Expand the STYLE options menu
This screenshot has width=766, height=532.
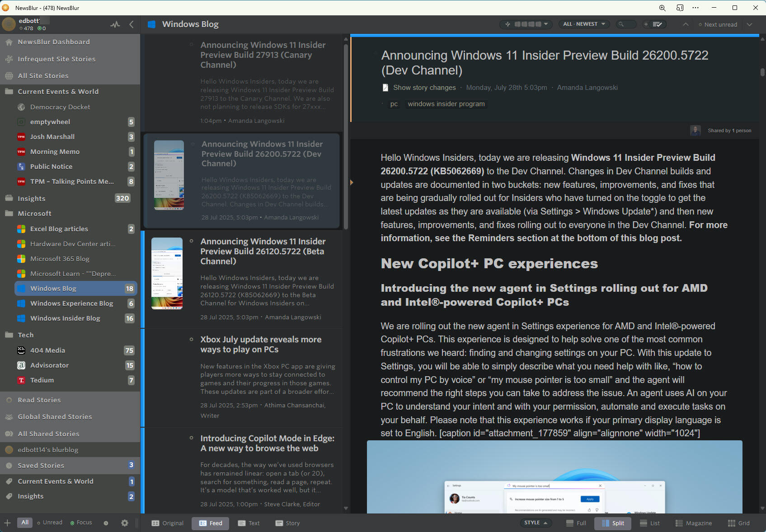[x=536, y=523]
